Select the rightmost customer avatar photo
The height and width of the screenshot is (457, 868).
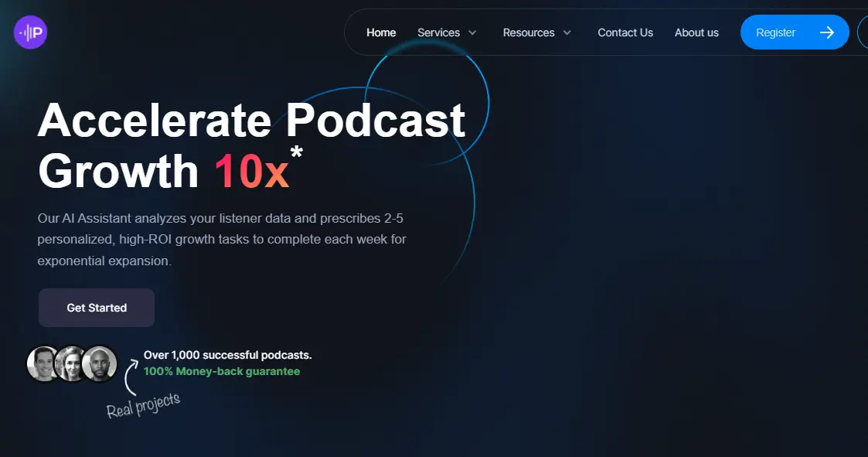100,363
